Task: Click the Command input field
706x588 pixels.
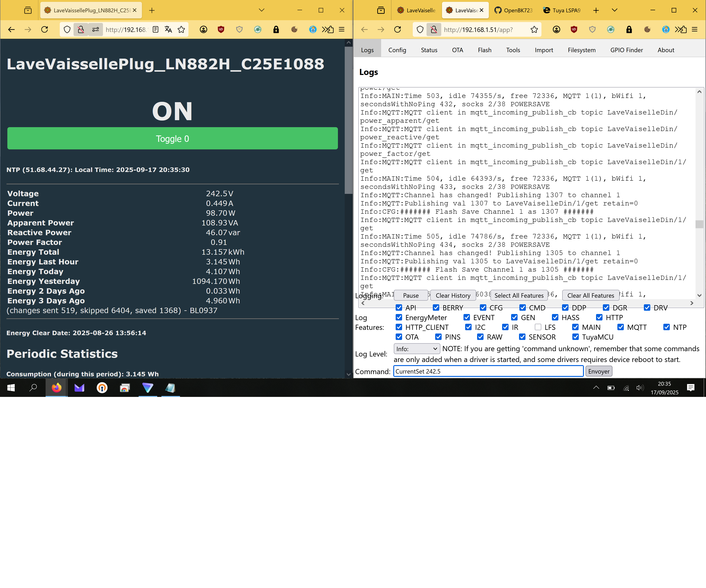Action: tap(489, 371)
